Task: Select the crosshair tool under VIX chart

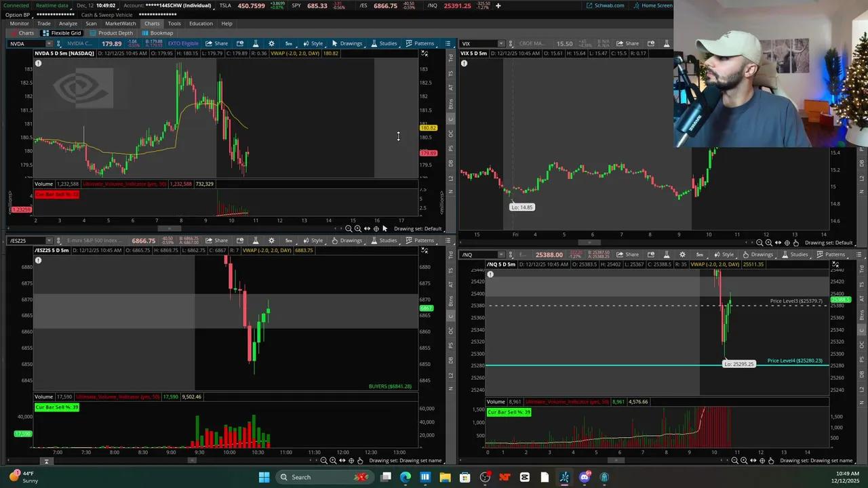Action: point(787,243)
